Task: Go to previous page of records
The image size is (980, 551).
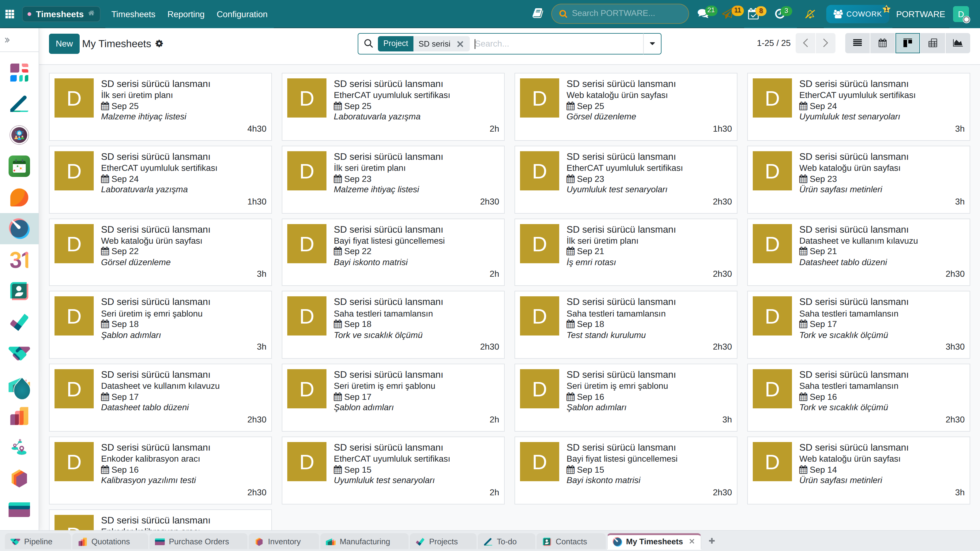Action: coord(805,43)
